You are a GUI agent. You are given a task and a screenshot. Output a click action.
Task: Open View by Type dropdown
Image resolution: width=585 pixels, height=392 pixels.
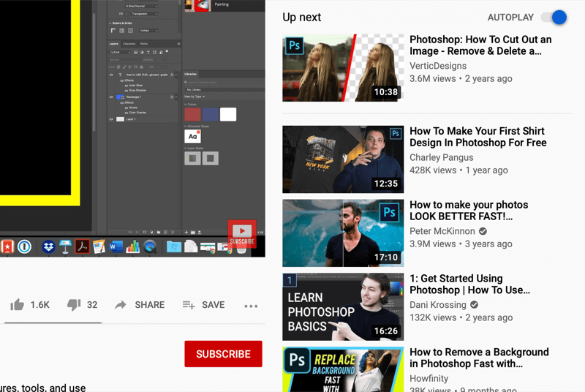click(x=195, y=97)
